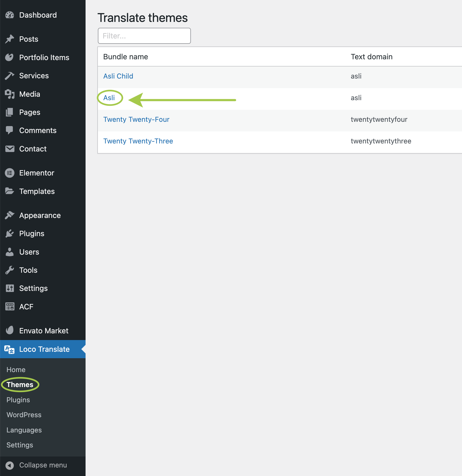Click the Envato Market leaf icon

pos(10,331)
